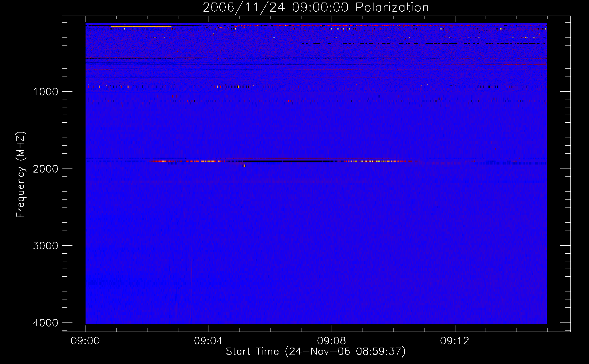This screenshot has height=364, width=589.
Task: Click the plot title '2006/11/24 09:00:00 Polarization'
Action: (x=316, y=7)
